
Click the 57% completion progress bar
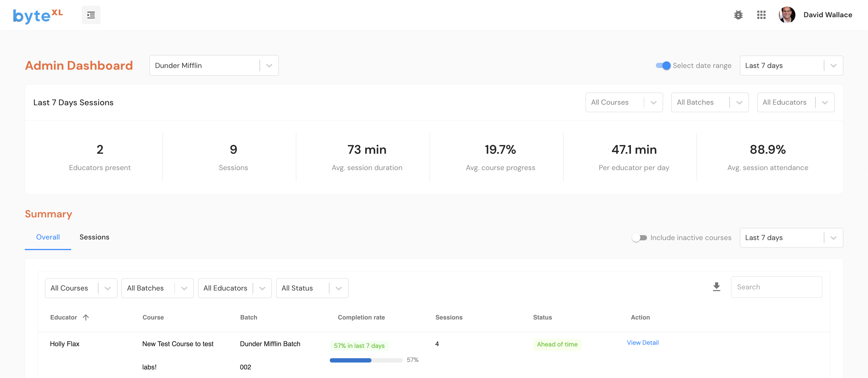pos(366,360)
